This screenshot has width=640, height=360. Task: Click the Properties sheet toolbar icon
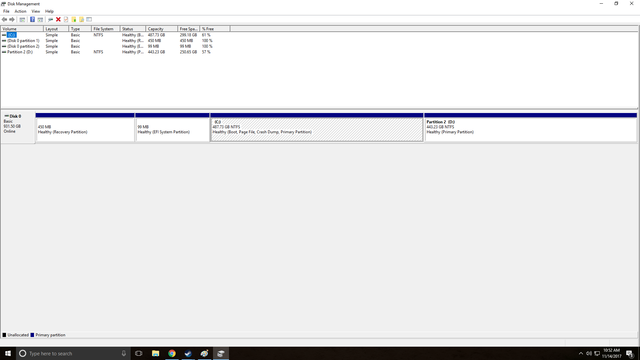pyautogui.click(x=66, y=20)
